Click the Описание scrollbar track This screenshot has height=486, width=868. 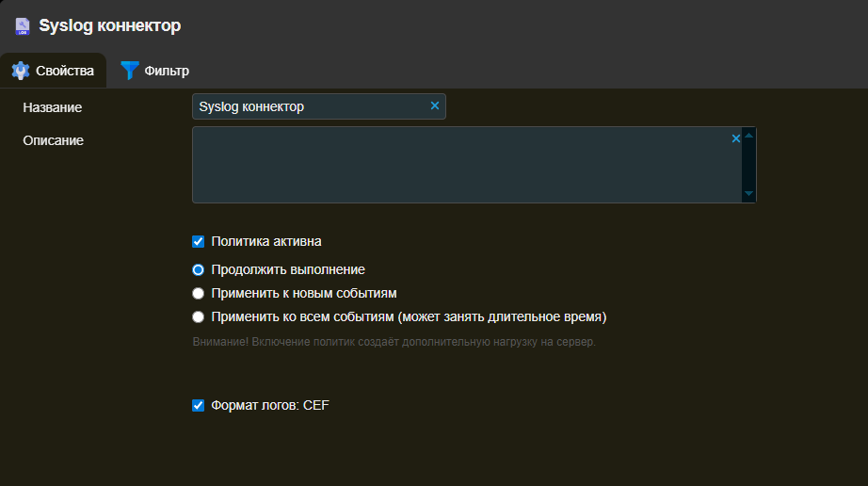748,165
